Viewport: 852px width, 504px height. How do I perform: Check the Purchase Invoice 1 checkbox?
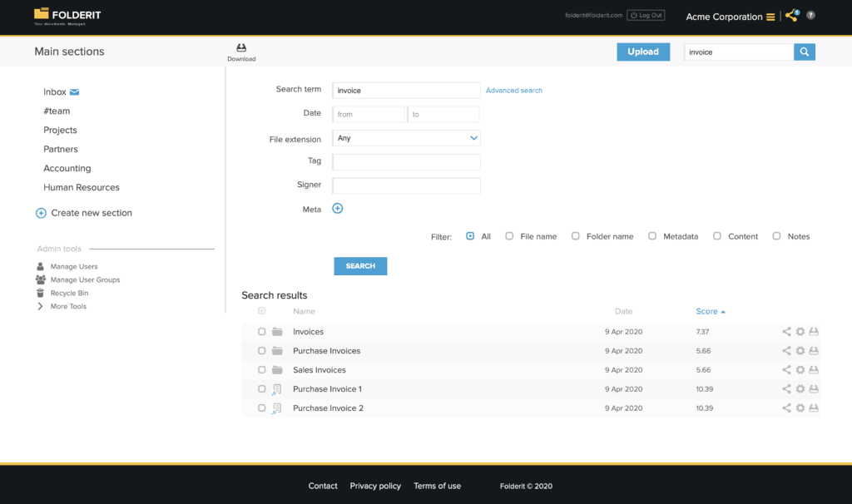pyautogui.click(x=262, y=389)
